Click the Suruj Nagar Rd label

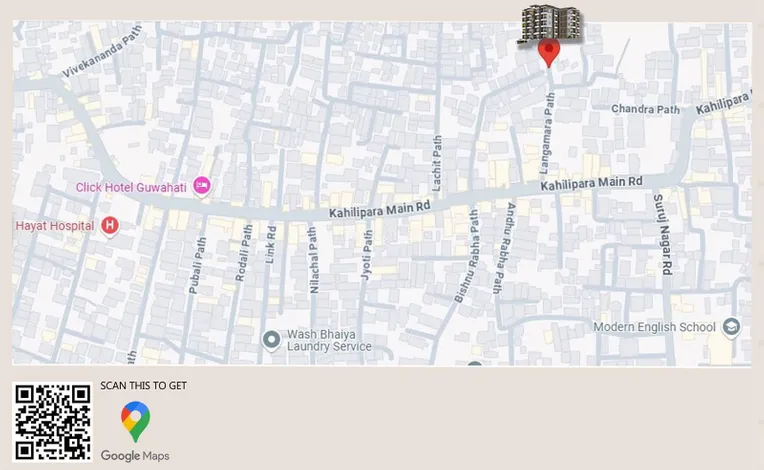click(x=663, y=234)
